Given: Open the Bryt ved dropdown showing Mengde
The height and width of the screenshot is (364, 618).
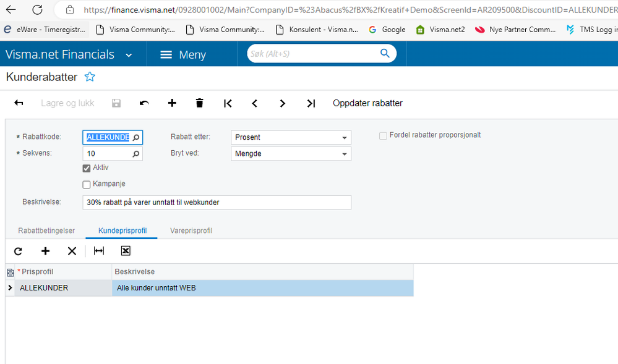Looking at the screenshot, I should [x=291, y=154].
